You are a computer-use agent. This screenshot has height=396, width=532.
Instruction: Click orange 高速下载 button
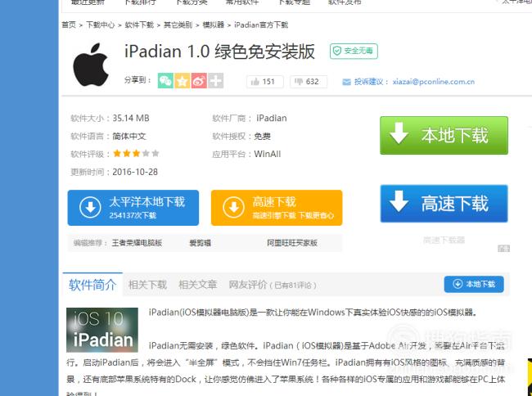pos(277,208)
